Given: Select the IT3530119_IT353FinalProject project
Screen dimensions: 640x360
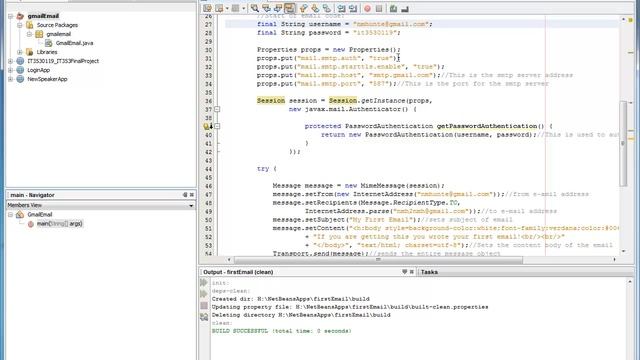Looking at the screenshot, I should tap(63, 61).
